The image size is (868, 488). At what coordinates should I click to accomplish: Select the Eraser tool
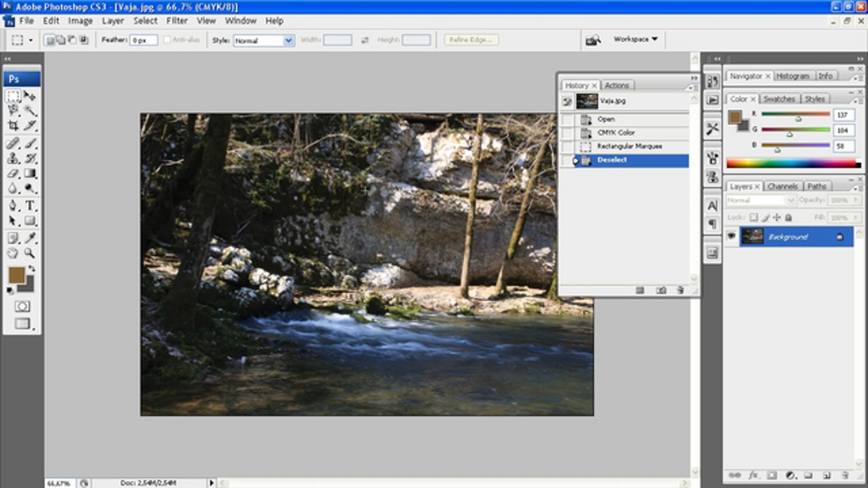[13, 174]
